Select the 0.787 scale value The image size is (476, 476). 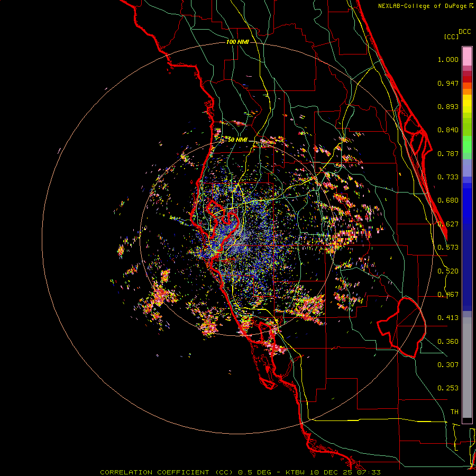pos(448,153)
